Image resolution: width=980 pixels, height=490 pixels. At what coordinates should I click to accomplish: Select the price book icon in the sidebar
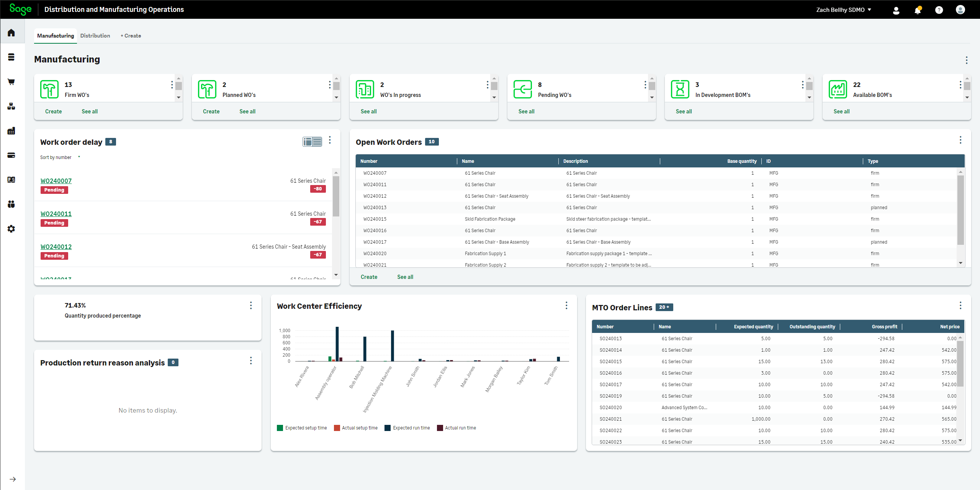(x=11, y=179)
